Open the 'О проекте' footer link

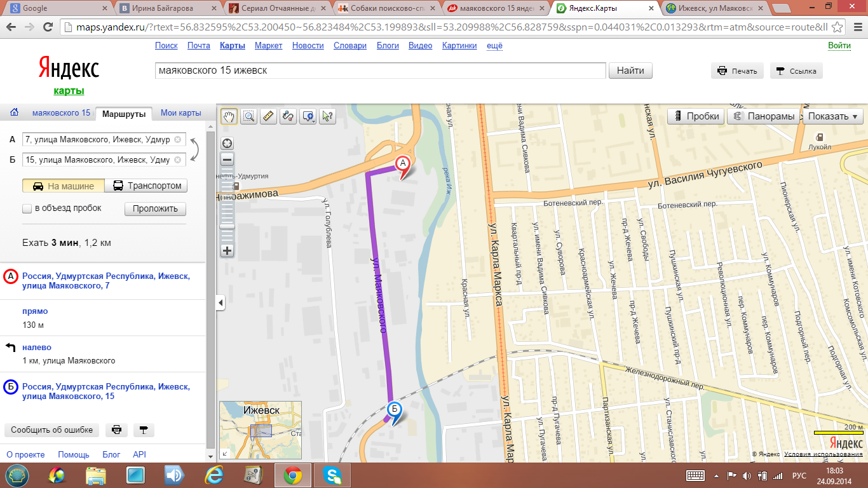[x=25, y=454]
